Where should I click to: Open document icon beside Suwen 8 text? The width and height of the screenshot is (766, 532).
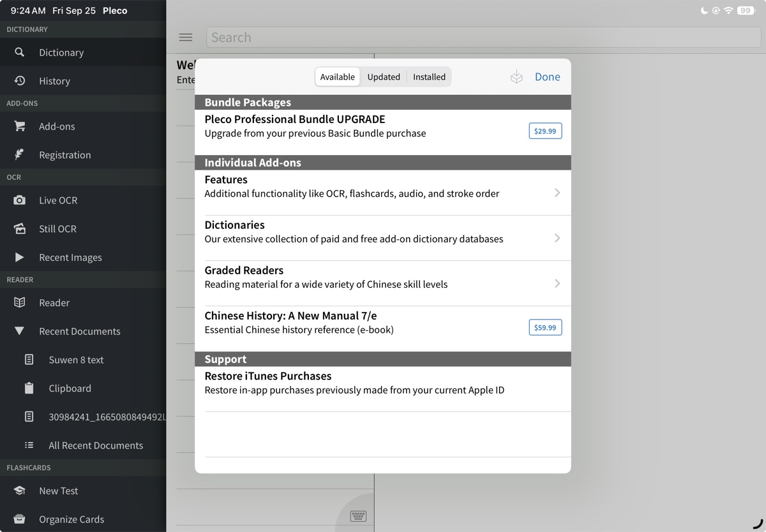coord(29,360)
